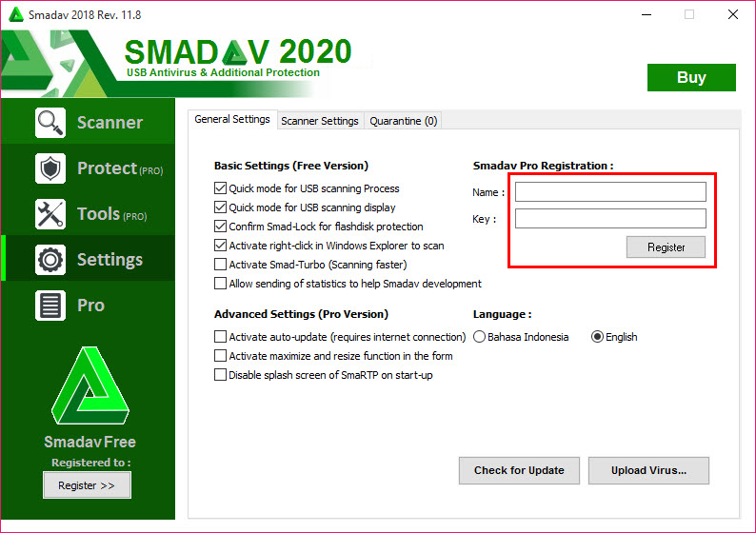The width and height of the screenshot is (756, 533).
Task: Click Check for Update button
Action: (519, 470)
